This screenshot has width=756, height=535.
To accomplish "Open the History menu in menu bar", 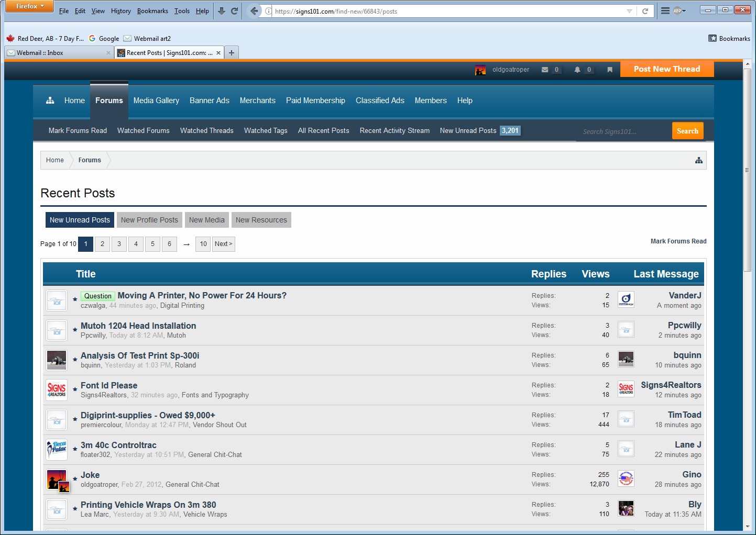I will coord(121,11).
